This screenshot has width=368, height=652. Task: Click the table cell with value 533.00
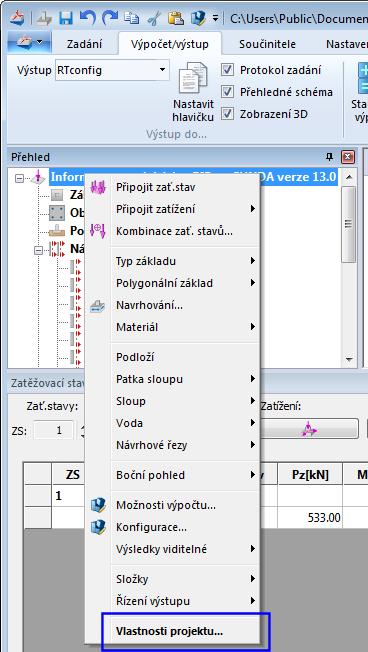pos(310,517)
